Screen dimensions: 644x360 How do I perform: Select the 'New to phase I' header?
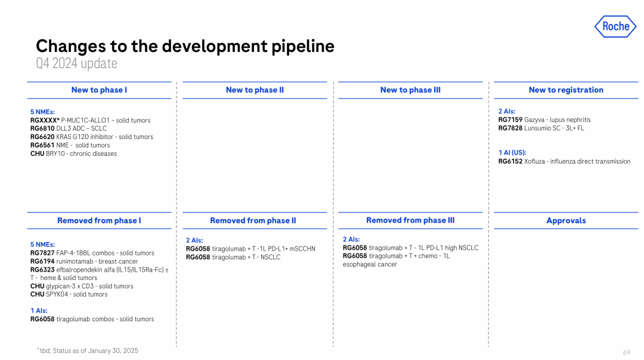click(x=99, y=90)
